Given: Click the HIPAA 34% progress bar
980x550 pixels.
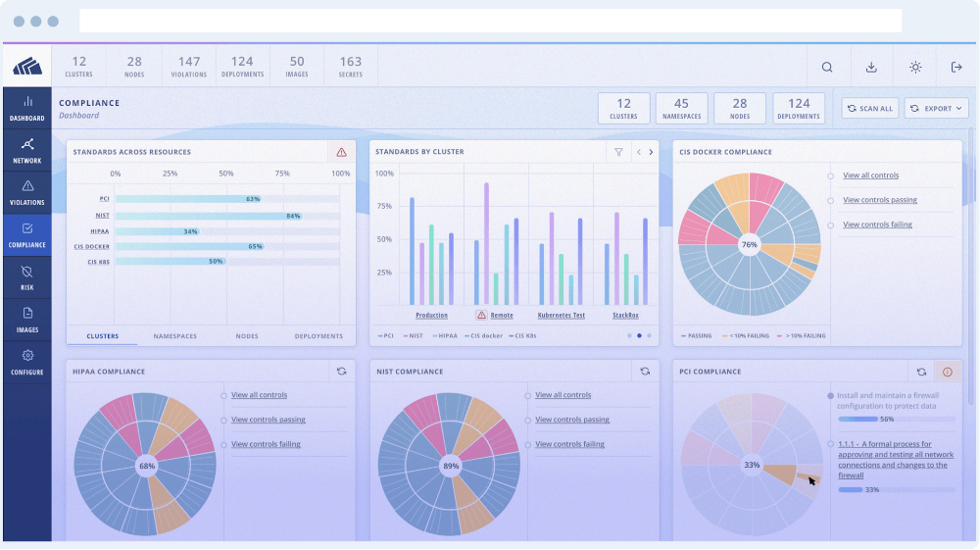Looking at the screenshot, I should coord(158,231).
